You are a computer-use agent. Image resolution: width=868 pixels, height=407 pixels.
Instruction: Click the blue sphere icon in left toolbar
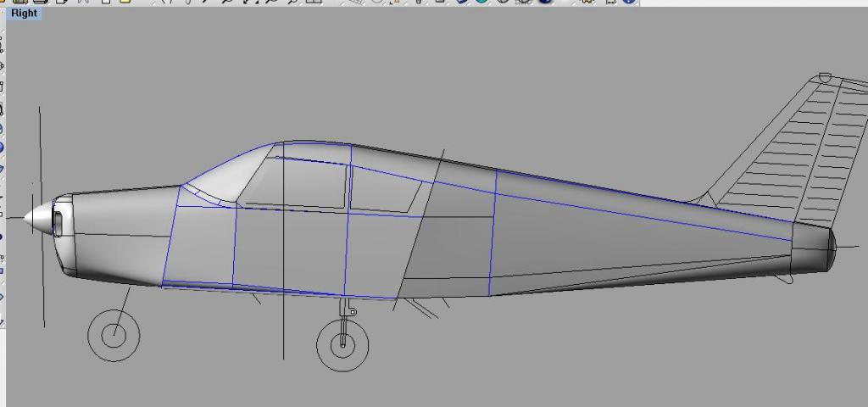point(2,147)
